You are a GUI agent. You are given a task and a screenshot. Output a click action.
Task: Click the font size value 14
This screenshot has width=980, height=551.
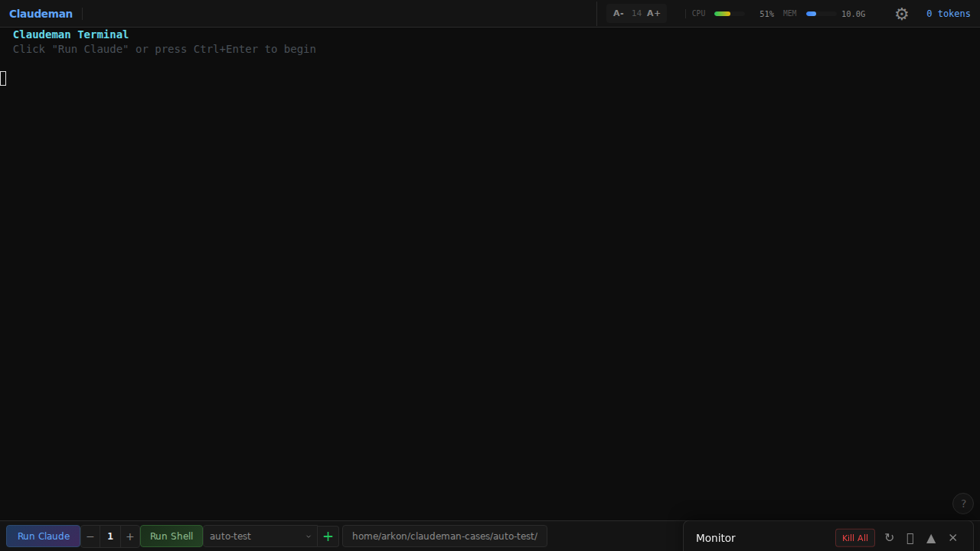636,13
